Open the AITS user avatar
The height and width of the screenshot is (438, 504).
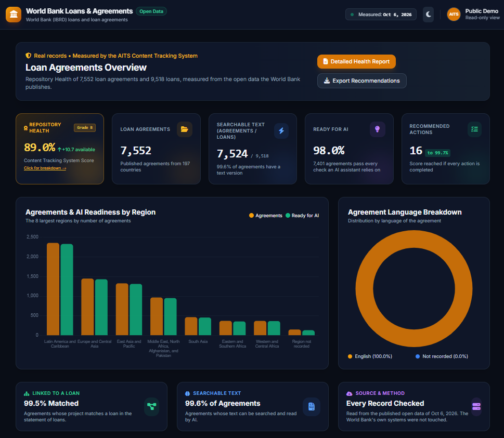coord(454,15)
